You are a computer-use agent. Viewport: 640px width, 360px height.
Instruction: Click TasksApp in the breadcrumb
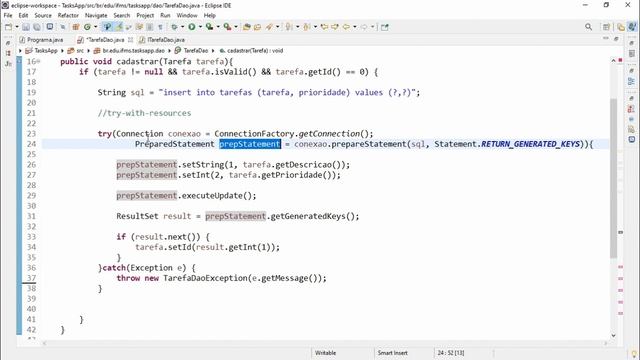click(x=42, y=51)
